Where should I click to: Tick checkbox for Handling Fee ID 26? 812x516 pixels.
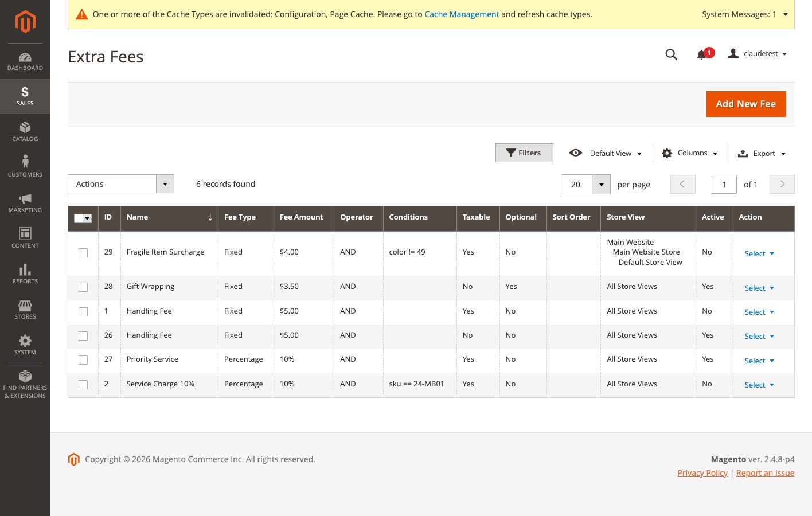point(83,336)
